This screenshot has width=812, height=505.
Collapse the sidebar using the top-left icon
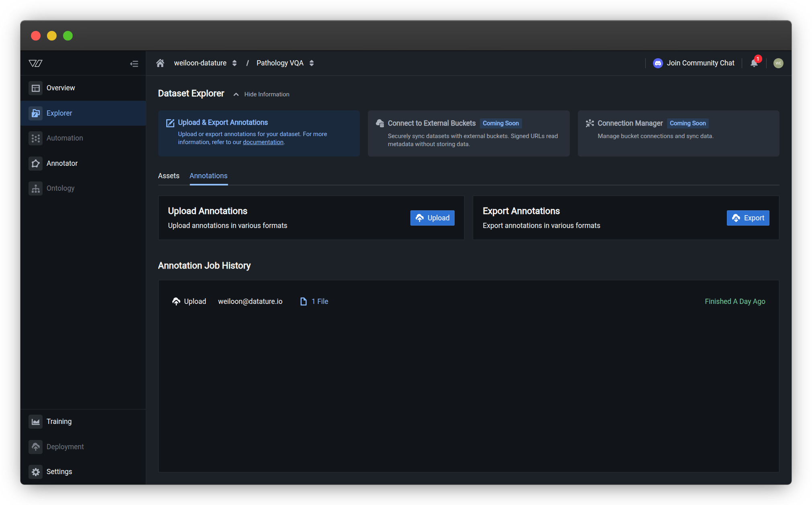coord(134,63)
